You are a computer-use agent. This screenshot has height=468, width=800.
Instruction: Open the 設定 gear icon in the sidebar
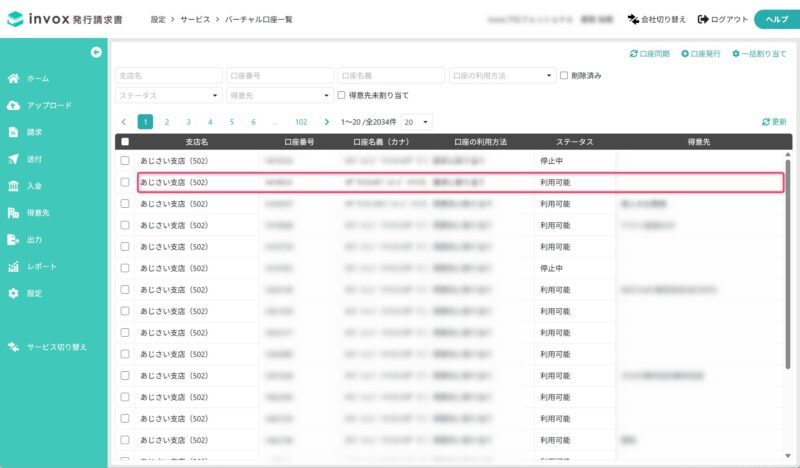coord(14,293)
